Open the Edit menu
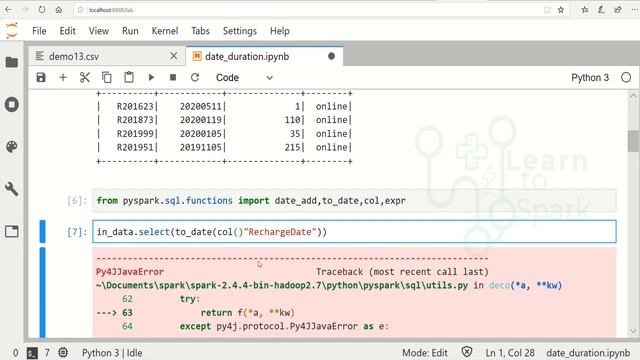This screenshot has height=360, width=640. point(67,31)
